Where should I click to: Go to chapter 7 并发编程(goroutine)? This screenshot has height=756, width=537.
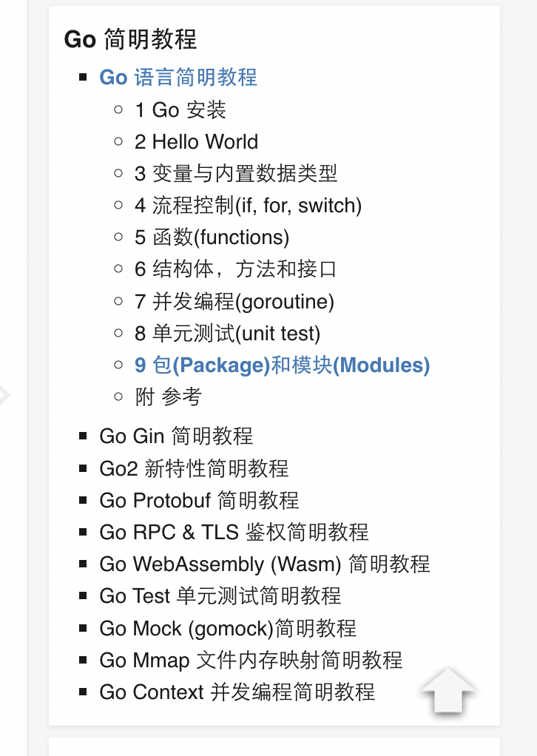(234, 302)
